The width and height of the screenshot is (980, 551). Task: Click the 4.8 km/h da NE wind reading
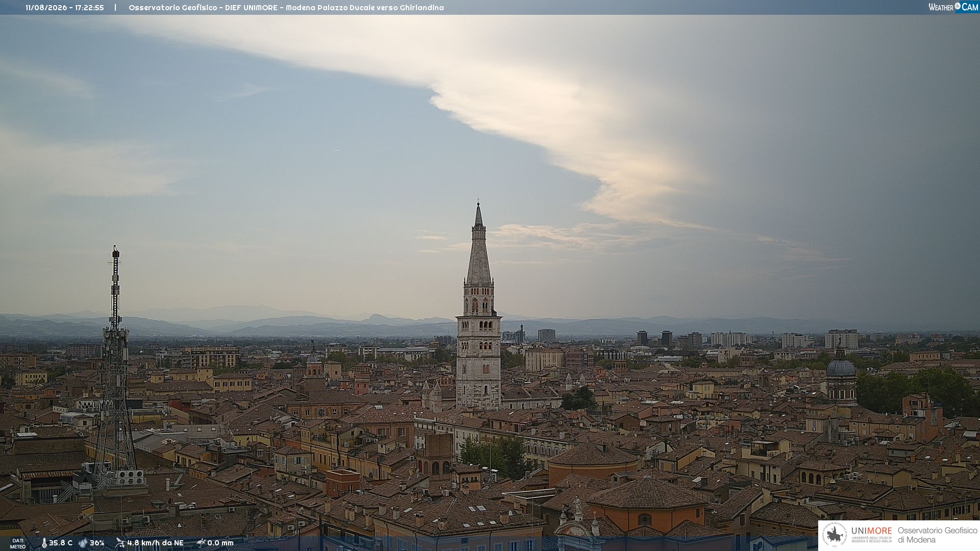pos(155,543)
